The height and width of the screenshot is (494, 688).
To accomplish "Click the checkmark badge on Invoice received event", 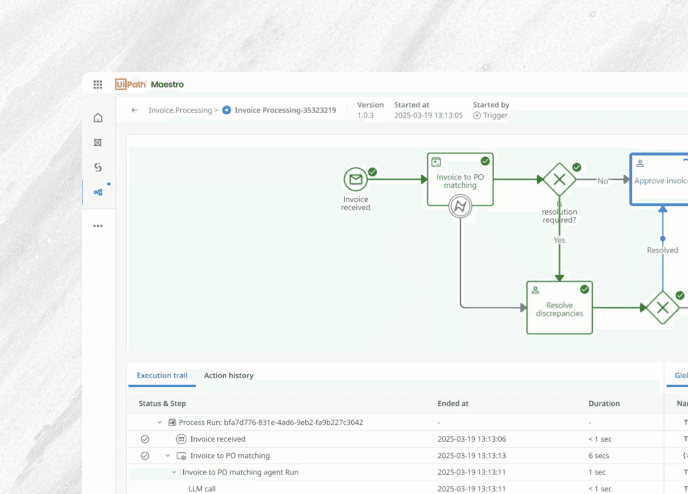I will click(373, 172).
